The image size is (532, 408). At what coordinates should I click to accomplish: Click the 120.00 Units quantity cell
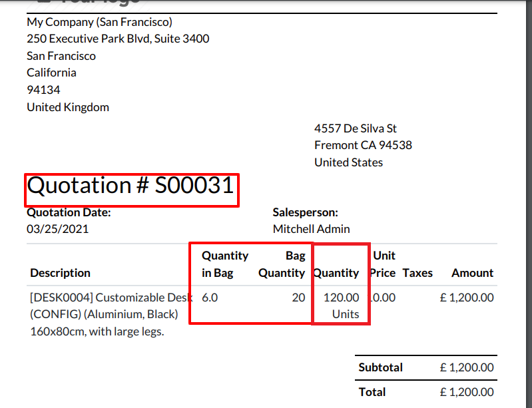341,306
